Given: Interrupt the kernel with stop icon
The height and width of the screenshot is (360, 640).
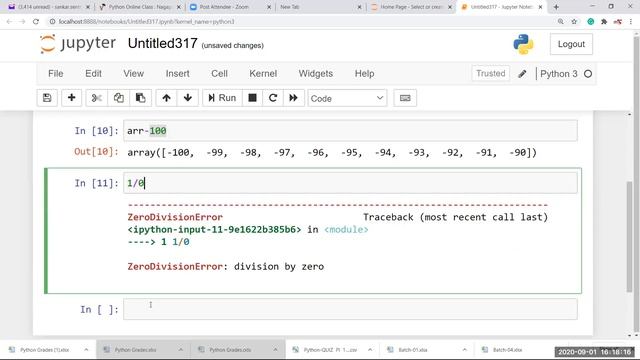Looking at the screenshot, I should tap(253, 98).
